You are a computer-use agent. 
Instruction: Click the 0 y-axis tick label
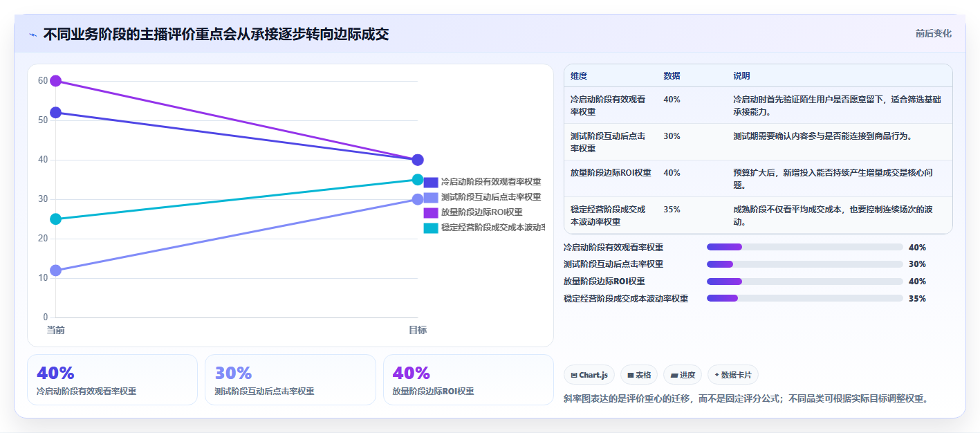coord(46,317)
